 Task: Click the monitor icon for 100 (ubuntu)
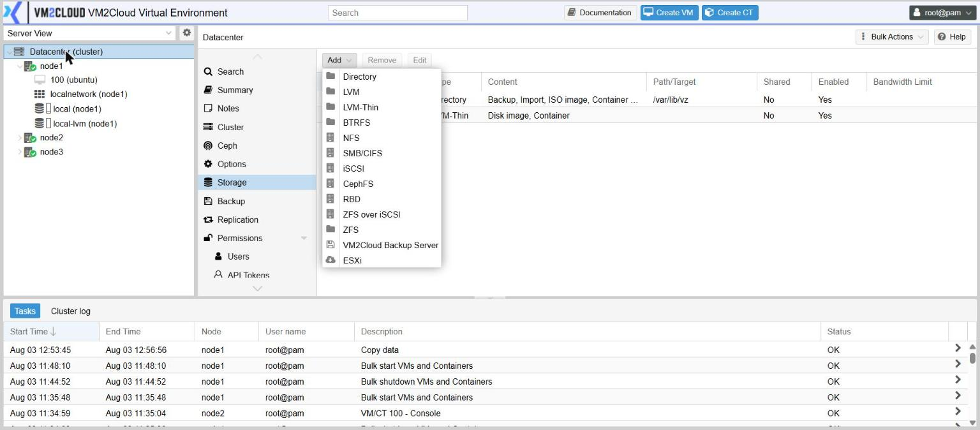coord(40,80)
